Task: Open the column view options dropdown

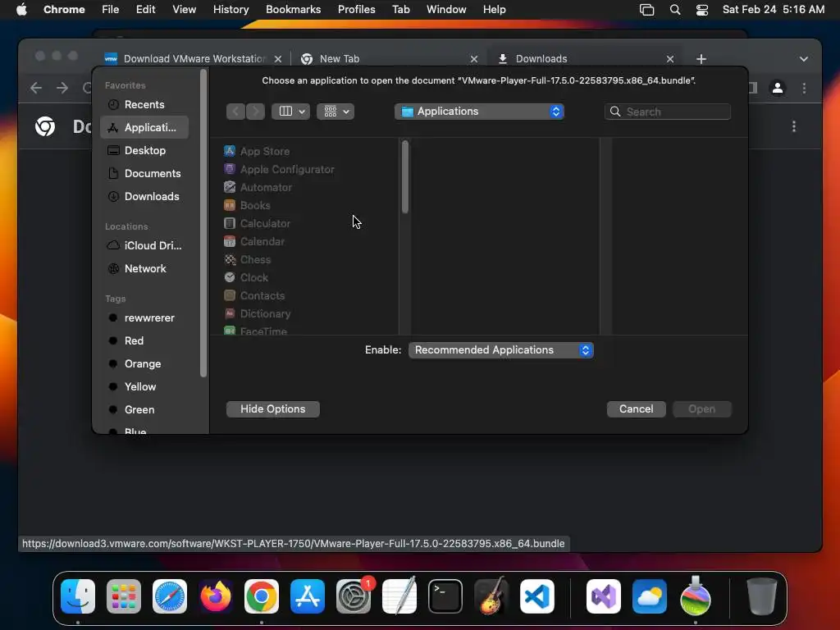Action: tap(291, 112)
